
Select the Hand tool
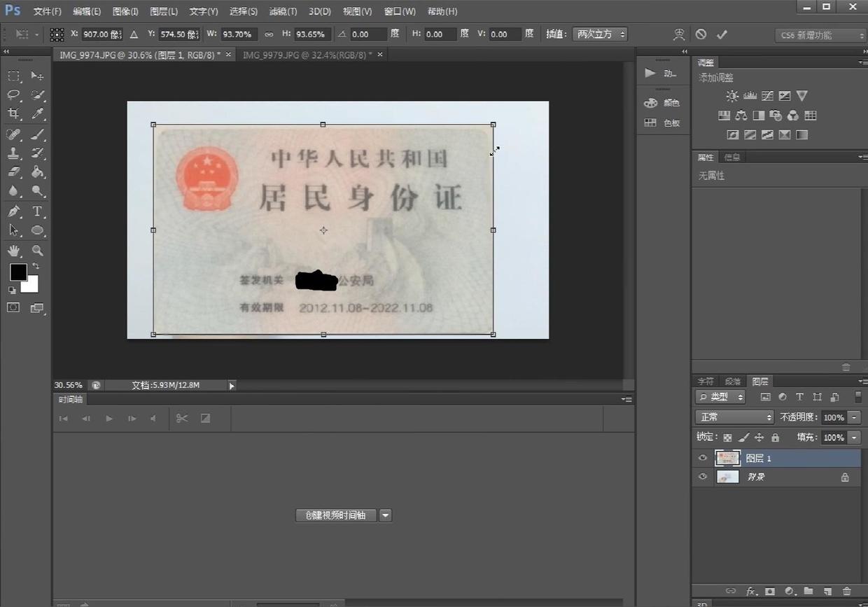click(x=13, y=250)
